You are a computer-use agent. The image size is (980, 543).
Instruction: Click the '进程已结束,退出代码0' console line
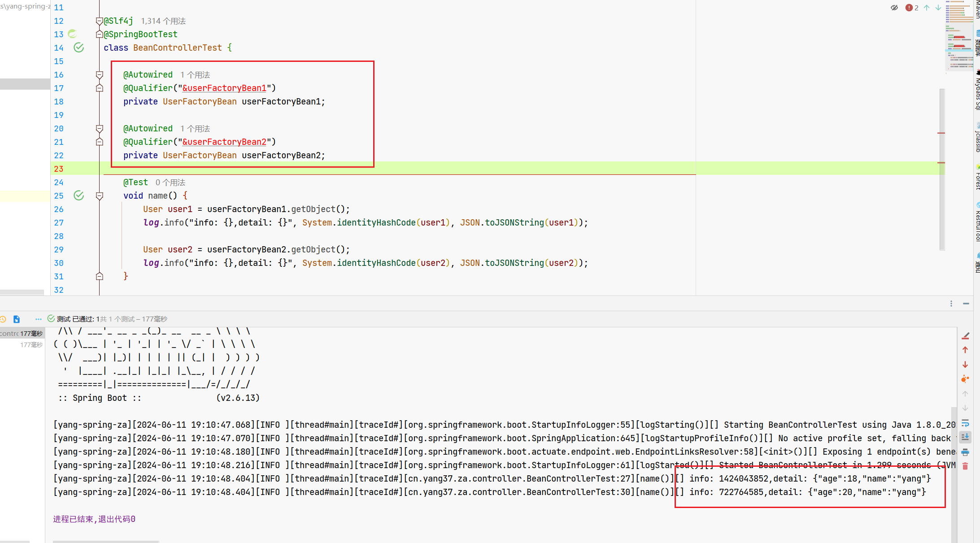94,519
